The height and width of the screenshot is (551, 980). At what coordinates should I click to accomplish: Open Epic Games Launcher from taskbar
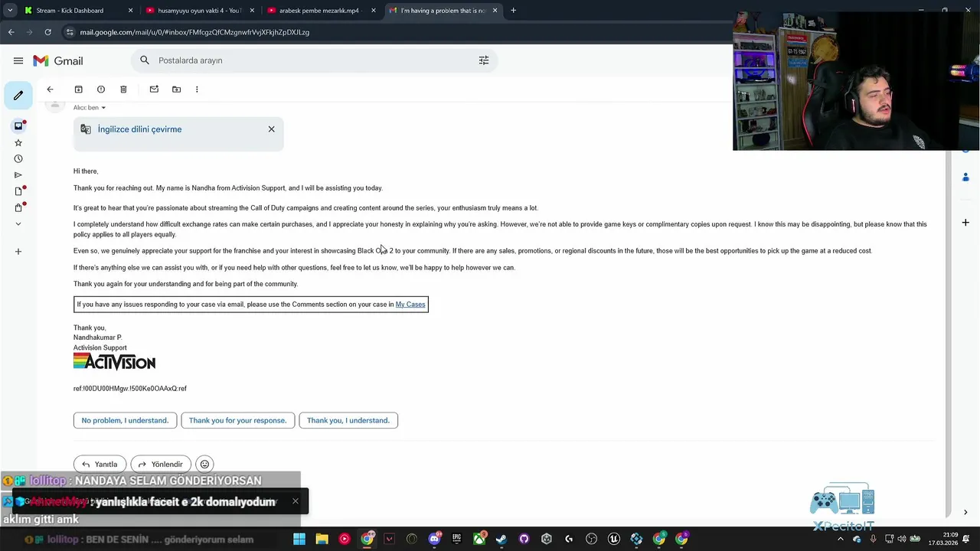456,539
